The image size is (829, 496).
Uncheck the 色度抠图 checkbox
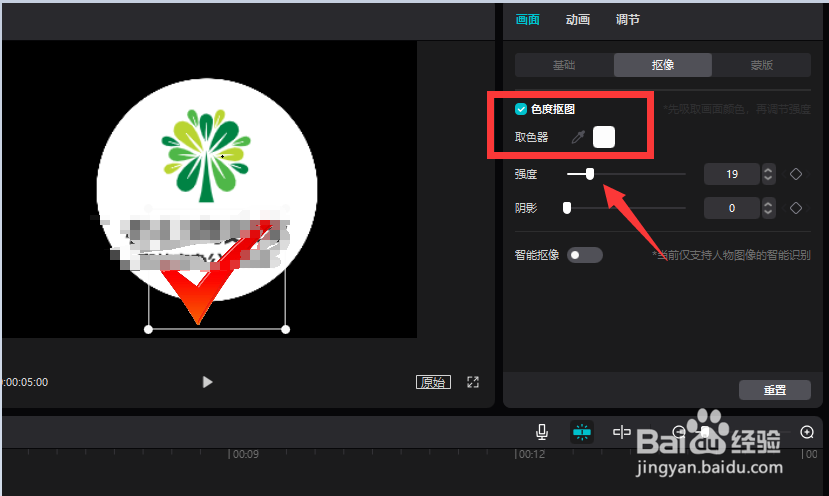coord(521,109)
